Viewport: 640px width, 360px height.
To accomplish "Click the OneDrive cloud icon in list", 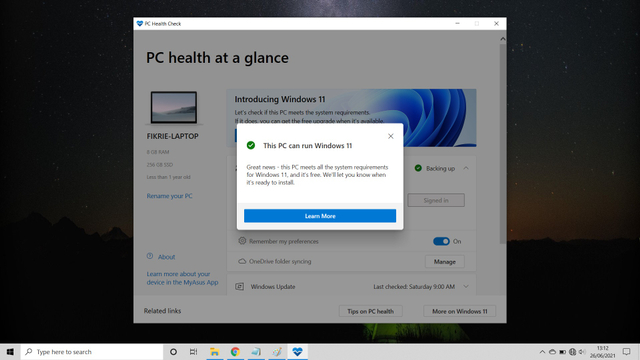I will pyautogui.click(x=242, y=261).
